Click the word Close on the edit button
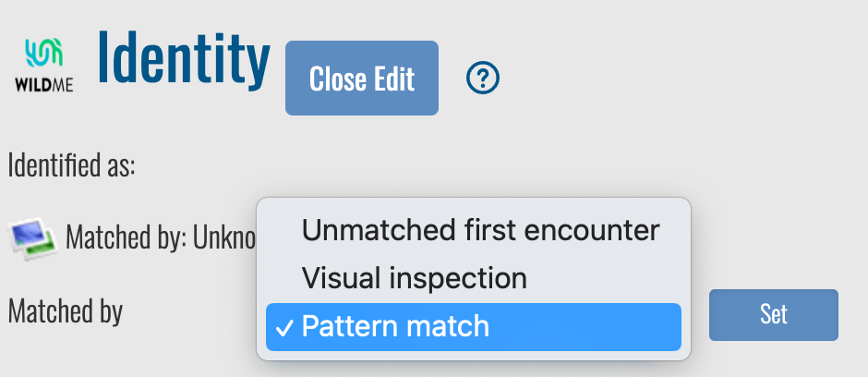Image resolution: width=868 pixels, height=377 pixels. (337, 79)
